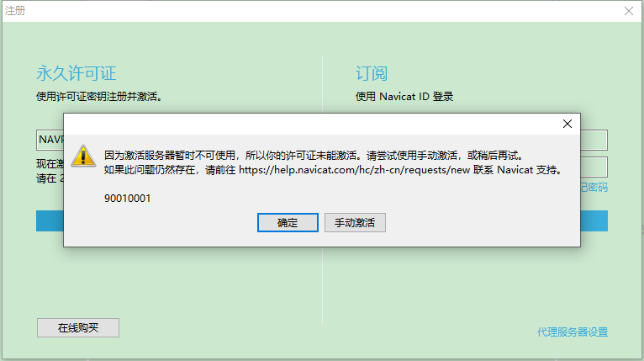Open the 代理服务器设置 link
This screenshot has width=644, height=361.
pyautogui.click(x=573, y=332)
